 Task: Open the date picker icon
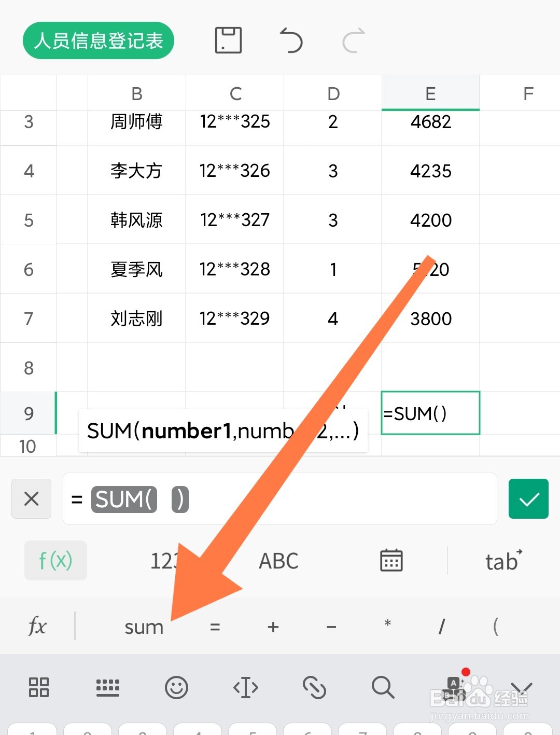(x=391, y=560)
